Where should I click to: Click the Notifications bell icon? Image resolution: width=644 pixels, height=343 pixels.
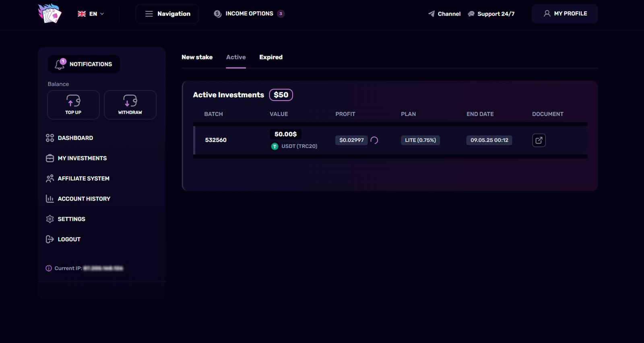pyautogui.click(x=60, y=64)
